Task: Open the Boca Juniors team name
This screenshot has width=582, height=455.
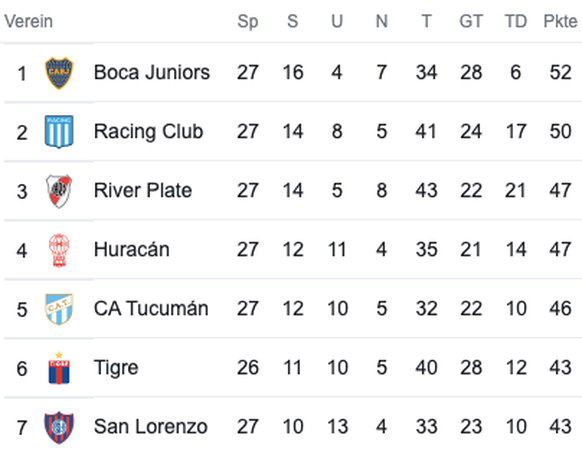Action: (x=152, y=72)
